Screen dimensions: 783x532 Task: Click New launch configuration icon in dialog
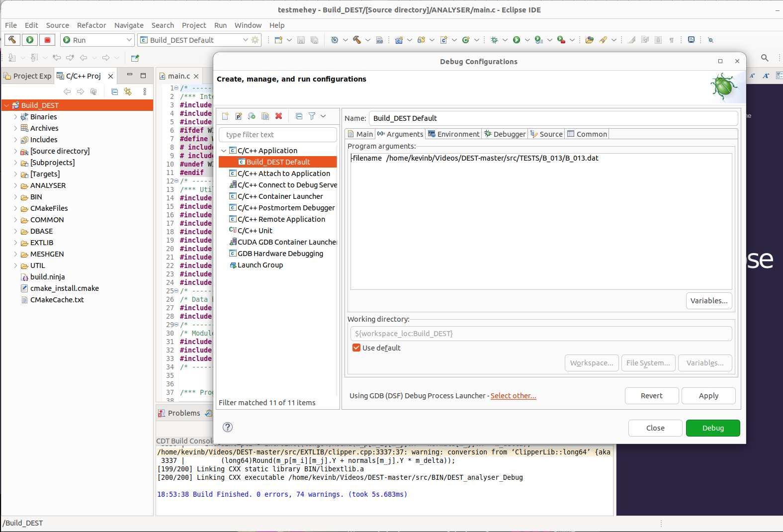pyautogui.click(x=225, y=116)
